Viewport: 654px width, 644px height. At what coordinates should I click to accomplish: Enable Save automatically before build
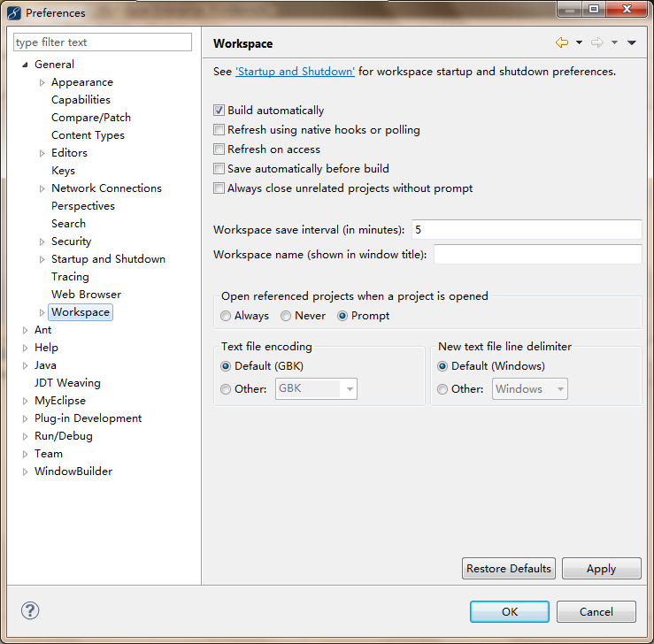(x=219, y=169)
